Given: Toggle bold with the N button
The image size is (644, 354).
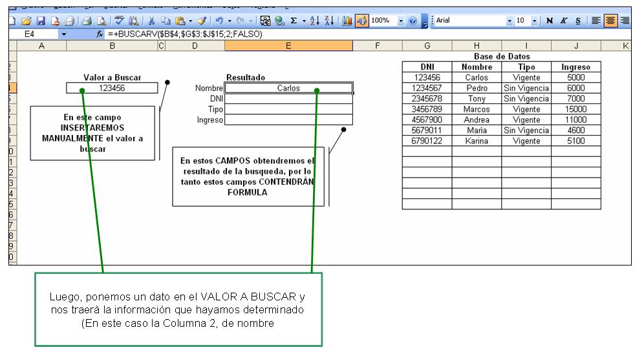Looking at the screenshot, I should pyautogui.click(x=550, y=21).
